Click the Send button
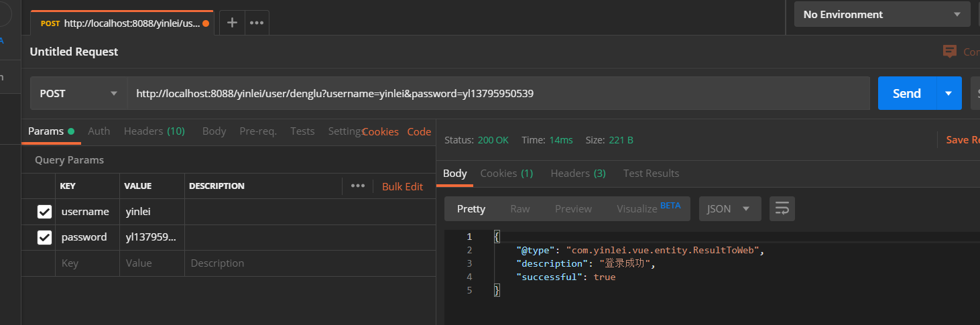Screen dimensions: 980x325 pos(906,94)
